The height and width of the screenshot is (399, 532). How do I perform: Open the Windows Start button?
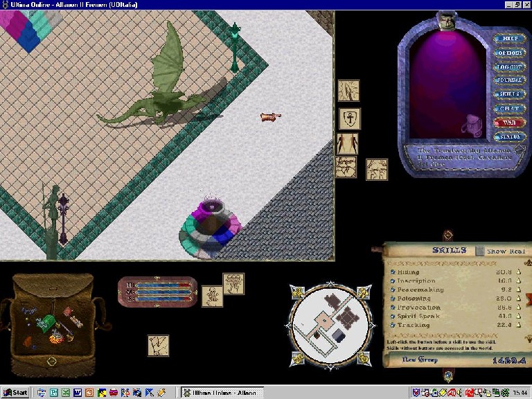click(15, 393)
